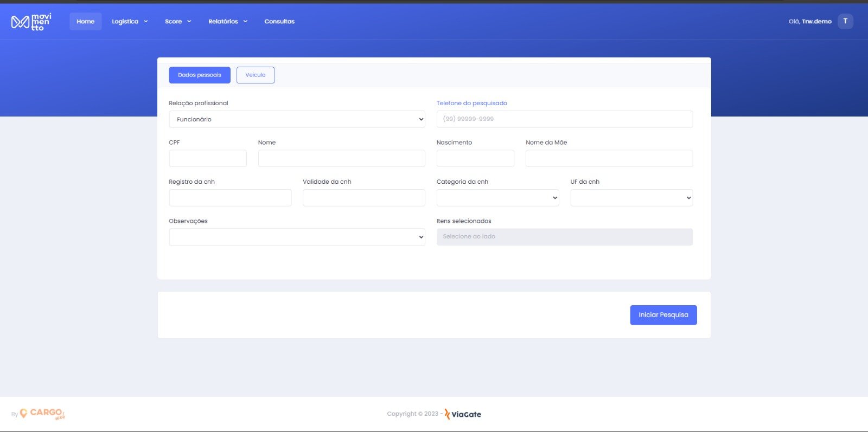Open the Observações dropdown
The image size is (868, 432).
coord(297,237)
